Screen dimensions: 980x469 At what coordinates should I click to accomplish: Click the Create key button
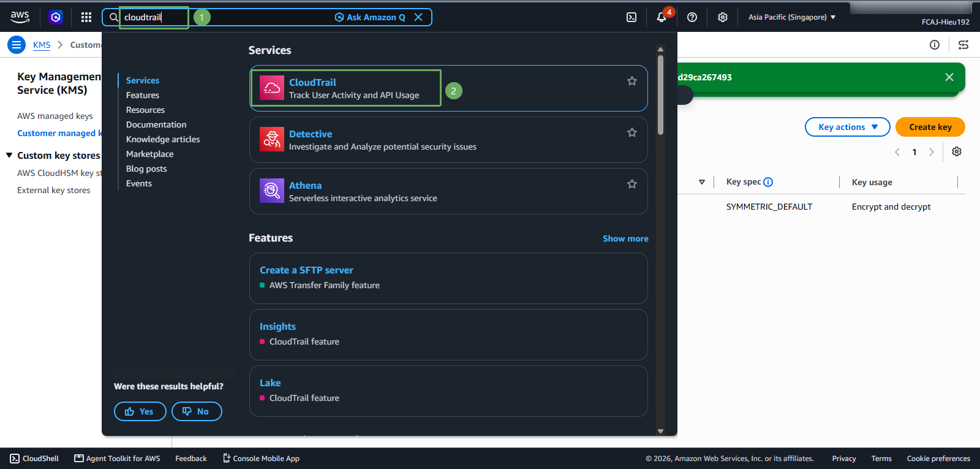(930, 127)
